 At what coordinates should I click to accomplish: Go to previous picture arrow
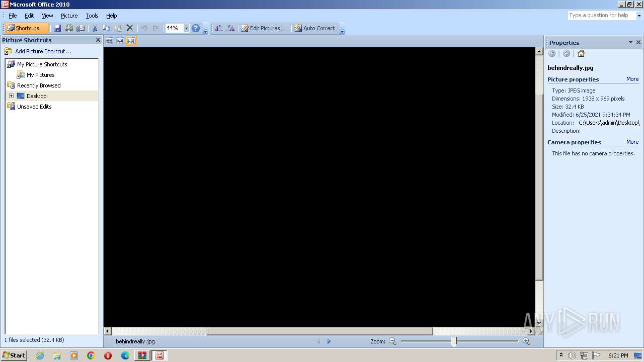(318, 341)
